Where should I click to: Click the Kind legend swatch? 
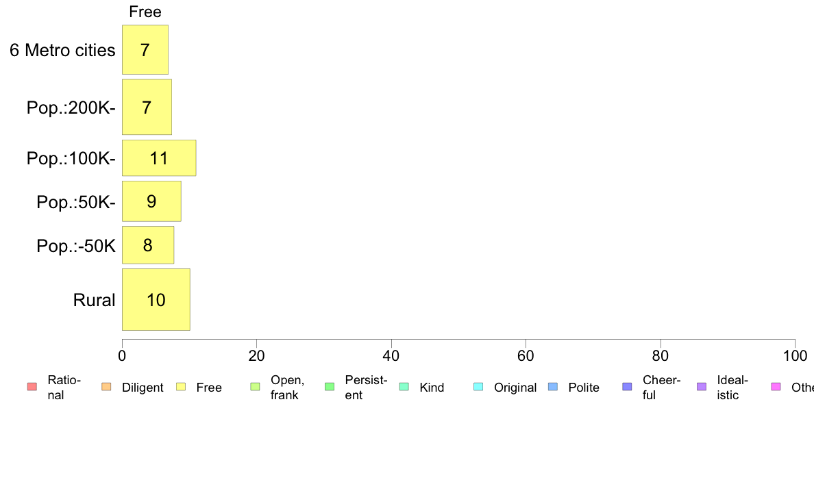404,387
